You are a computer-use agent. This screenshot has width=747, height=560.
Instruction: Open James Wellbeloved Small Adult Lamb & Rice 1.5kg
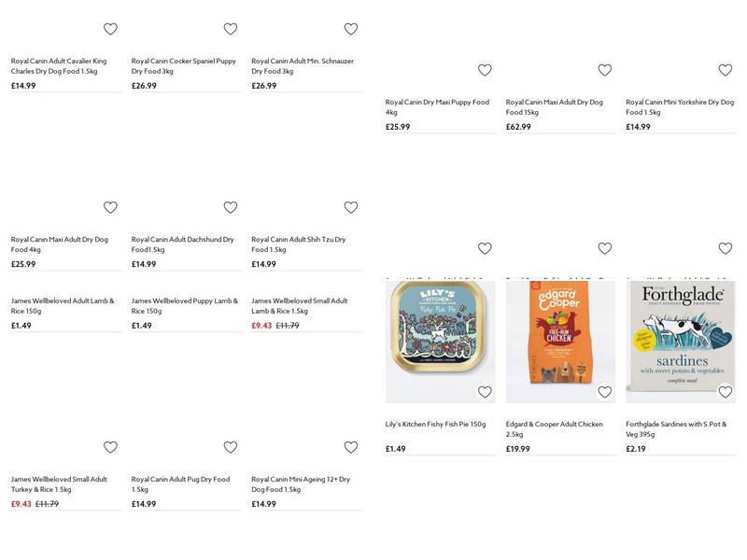coord(299,306)
